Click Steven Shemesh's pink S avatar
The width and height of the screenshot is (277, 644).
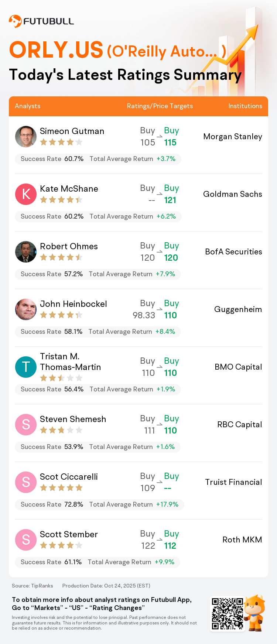(26, 425)
